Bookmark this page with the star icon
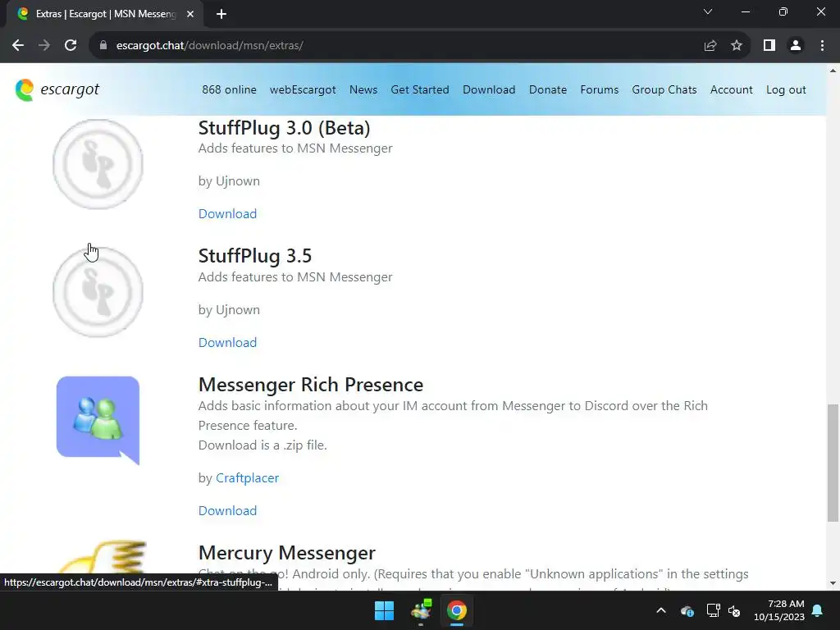 [737, 46]
